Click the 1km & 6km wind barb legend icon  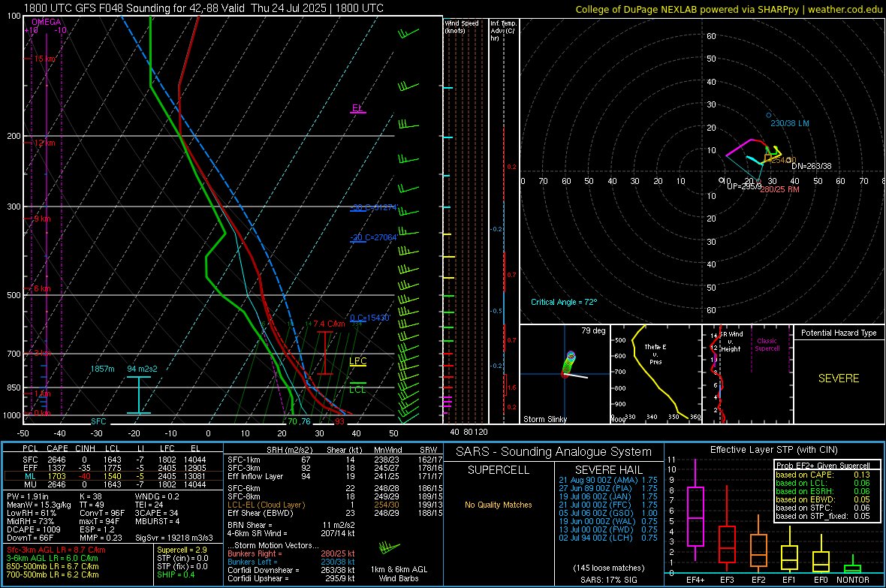(x=390, y=548)
